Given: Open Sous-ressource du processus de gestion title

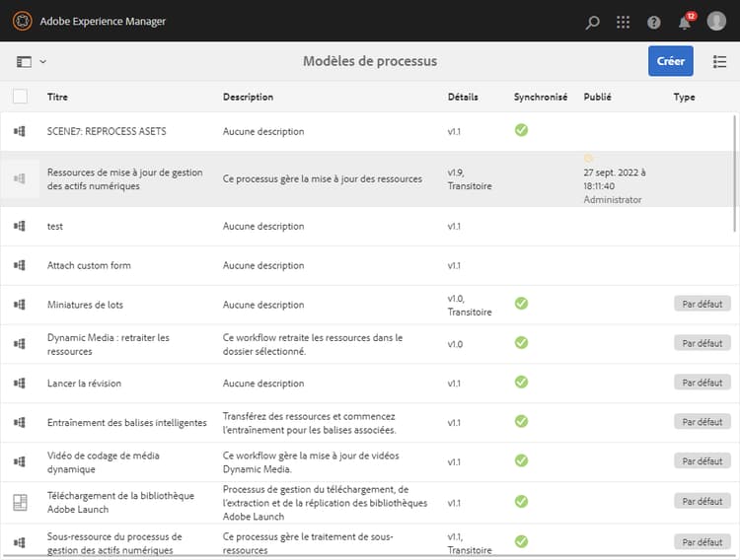Looking at the screenshot, I should click(x=114, y=543).
